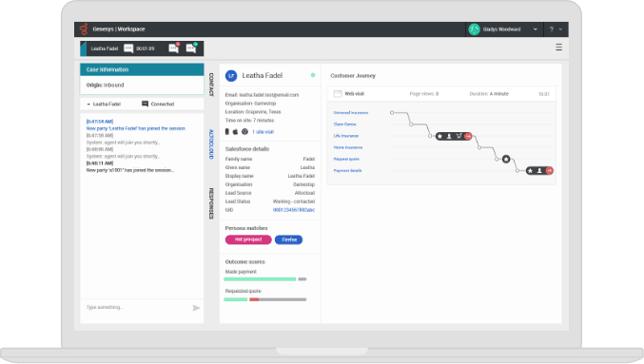Click the Hot prospect persona tag

(248, 239)
